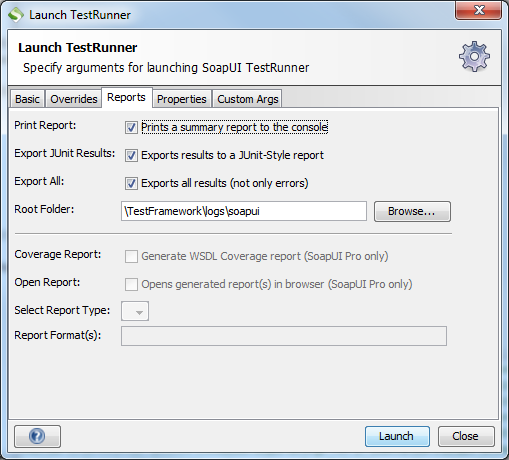509x460 pixels.
Task: Switch to the Properties tab
Action: pyautogui.click(x=182, y=99)
